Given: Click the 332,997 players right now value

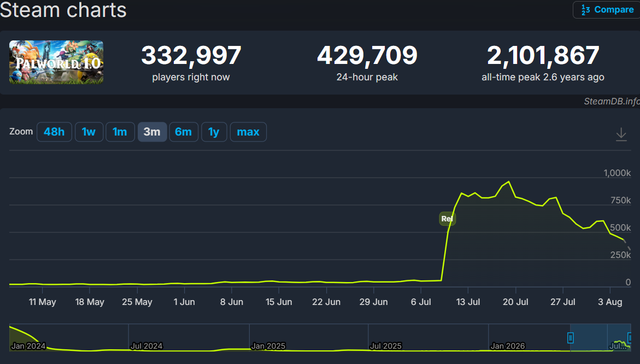Looking at the screenshot, I should click(191, 55).
